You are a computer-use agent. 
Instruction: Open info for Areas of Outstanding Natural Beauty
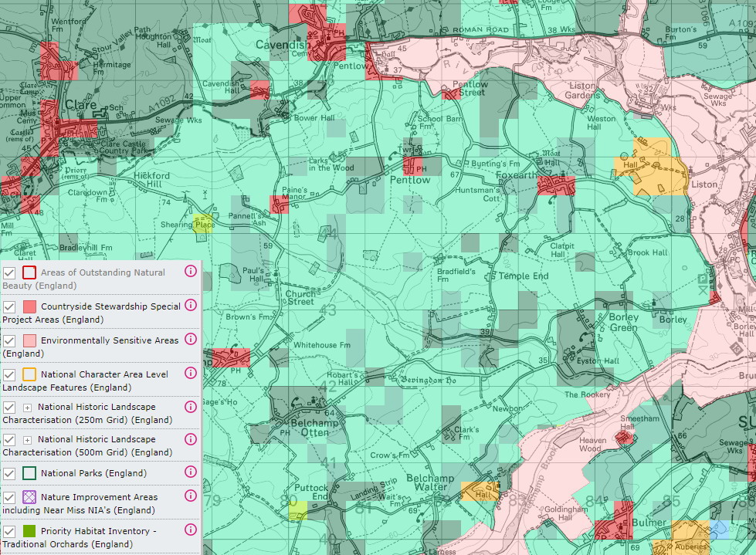coord(191,271)
